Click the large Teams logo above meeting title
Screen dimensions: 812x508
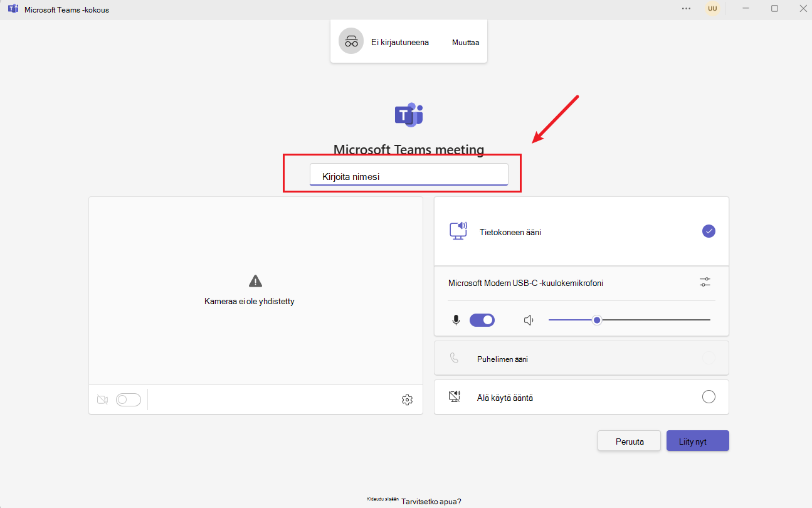coord(409,114)
